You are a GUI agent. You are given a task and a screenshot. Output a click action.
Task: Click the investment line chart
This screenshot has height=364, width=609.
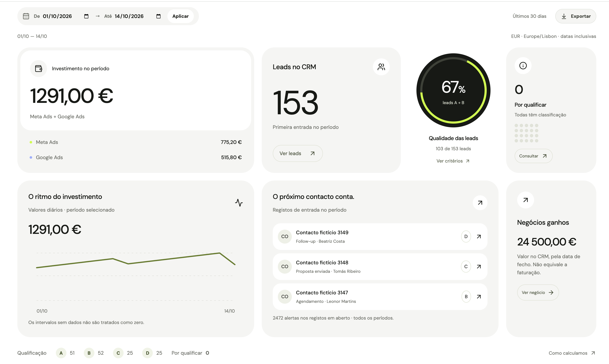coord(136,277)
